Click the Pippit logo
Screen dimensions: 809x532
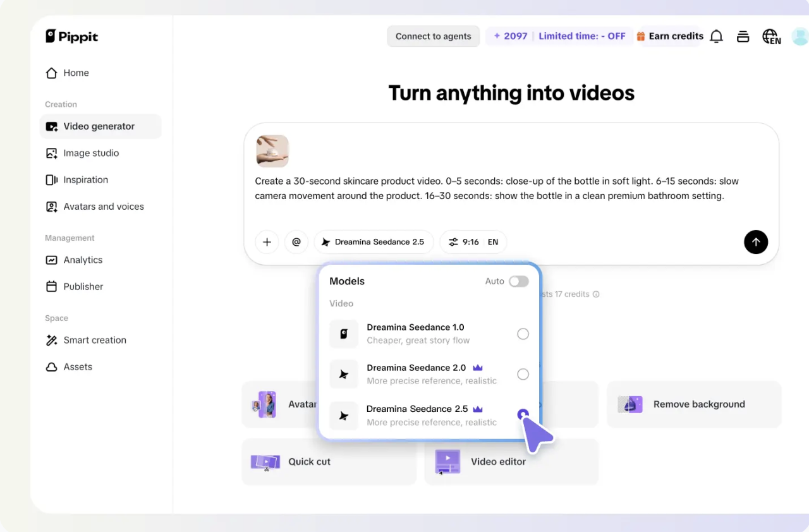click(71, 36)
